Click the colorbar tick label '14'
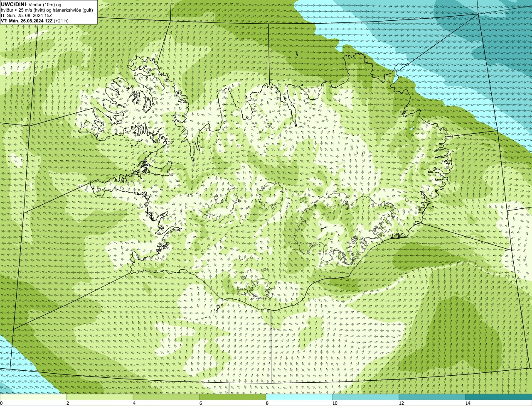 pyautogui.click(x=468, y=403)
